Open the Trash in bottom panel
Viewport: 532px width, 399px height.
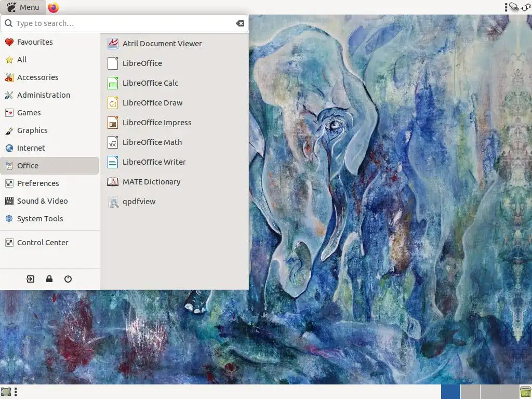(x=526, y=392)
